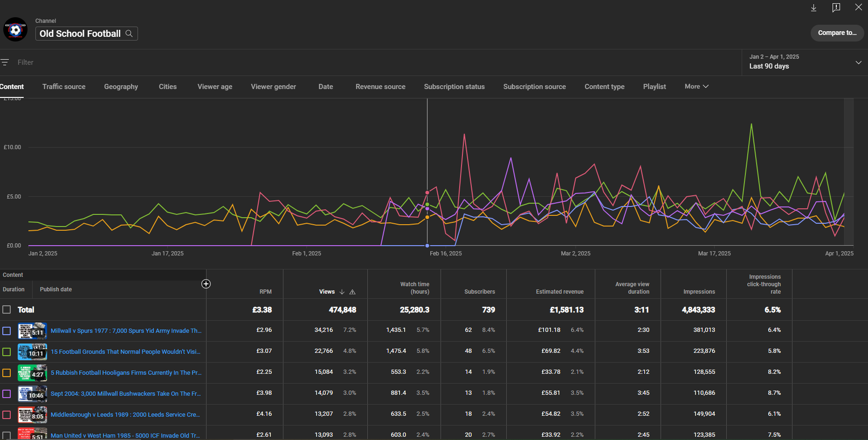
Task: Open 5 Rubbish Football Hooligans Firms link
Action: (x=126, y=373)
